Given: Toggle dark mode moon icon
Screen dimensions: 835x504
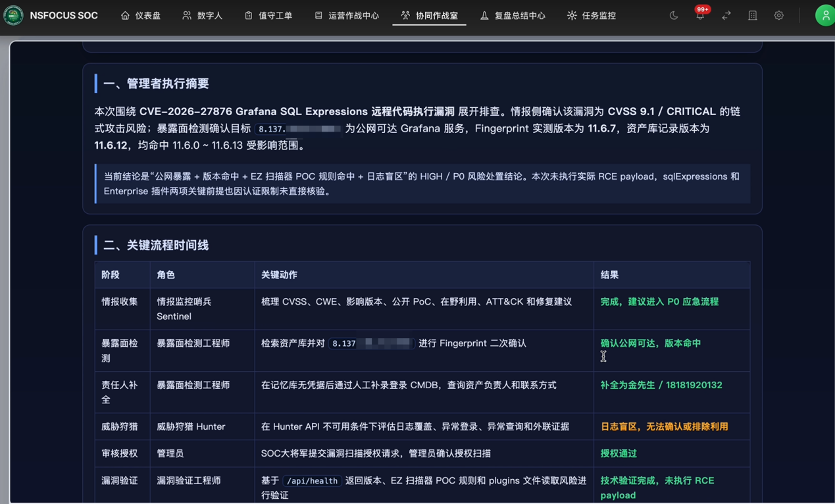Looking at the screenshot, I should pos(674,15).
